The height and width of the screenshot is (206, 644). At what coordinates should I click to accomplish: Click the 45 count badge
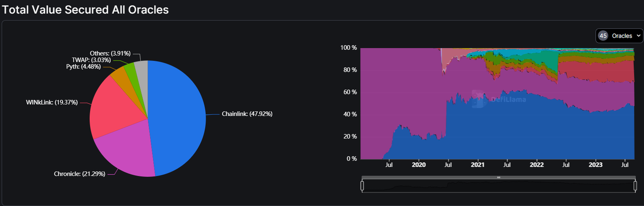click(603, 36)
